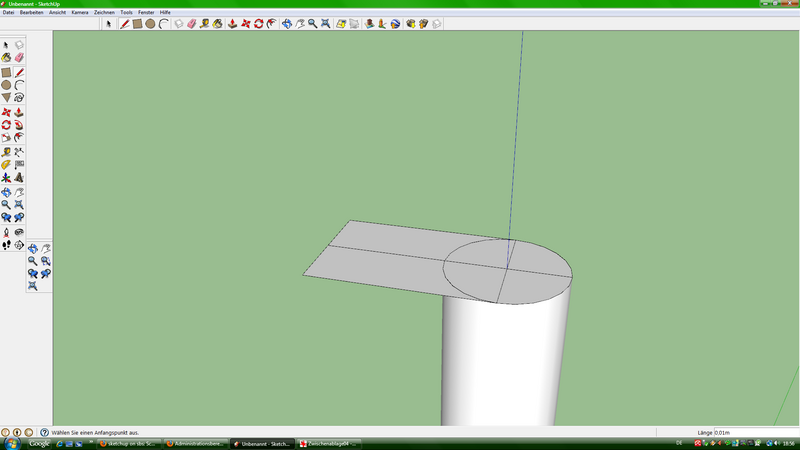Pick the Circle tool in top toolbar
Image resolution: width=800 pixels, height=450 pixels.
point(150,23)
